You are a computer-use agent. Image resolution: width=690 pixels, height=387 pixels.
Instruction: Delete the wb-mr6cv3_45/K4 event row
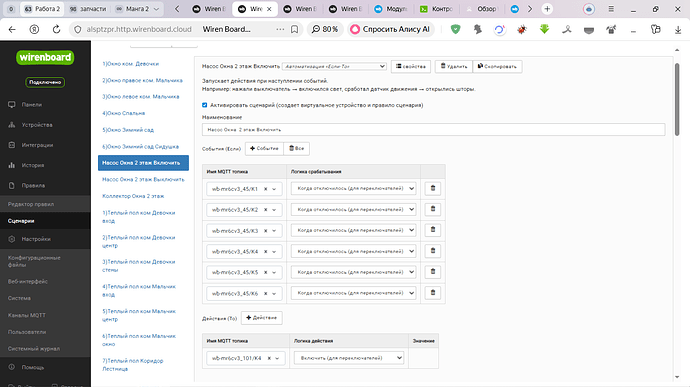tap(433, 251)
